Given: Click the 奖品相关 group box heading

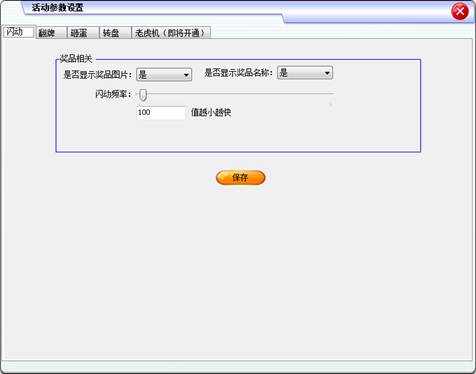Looking at the screenshot, I should point(76,59).
